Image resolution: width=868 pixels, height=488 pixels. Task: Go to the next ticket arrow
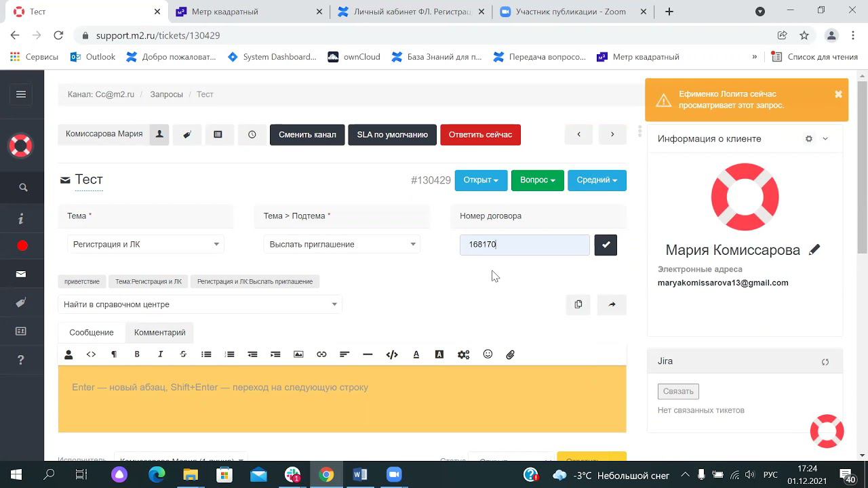(x=612, y=134)
